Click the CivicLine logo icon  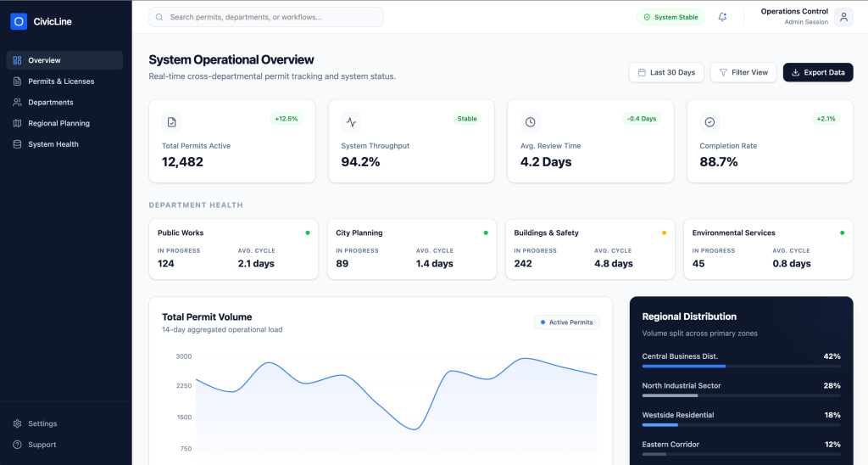click(x=19, y=22)
